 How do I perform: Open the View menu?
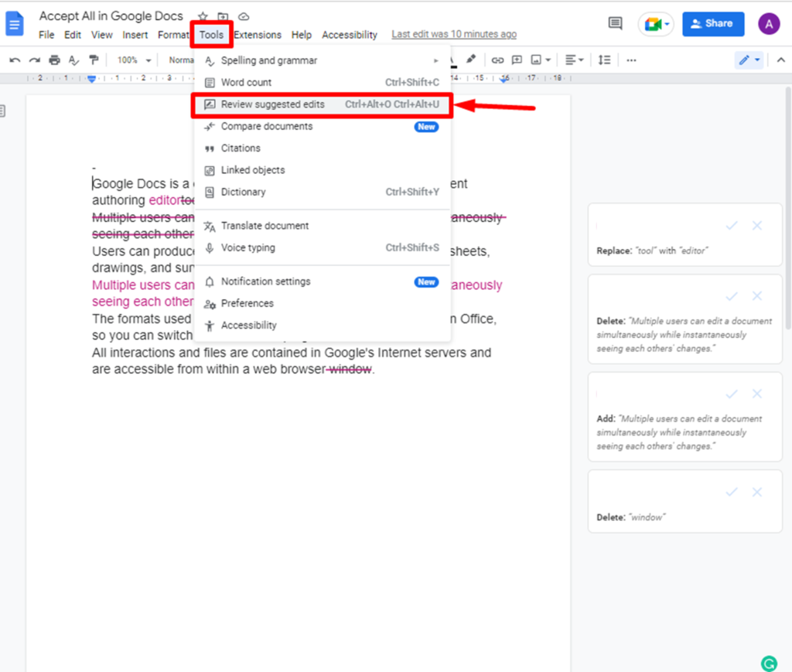click(101, 35)
